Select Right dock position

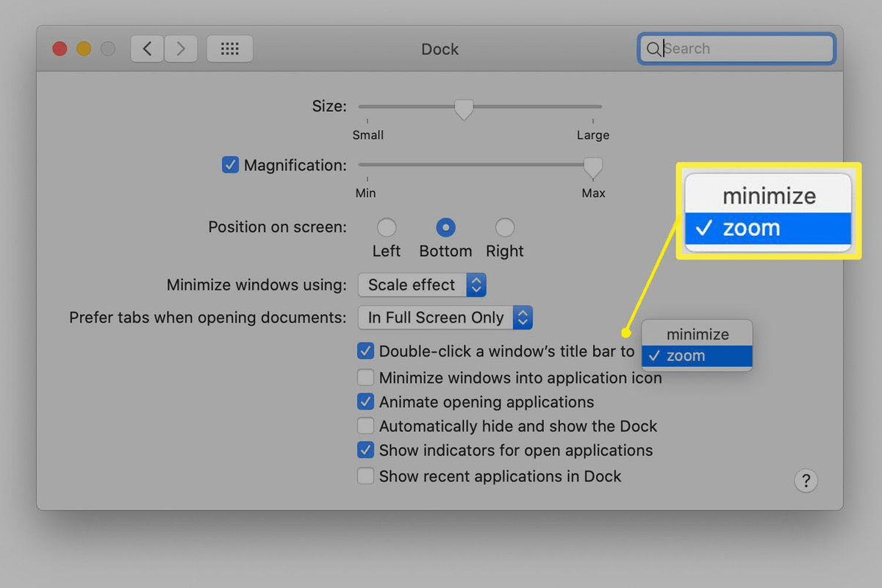(x=504, y=227)
